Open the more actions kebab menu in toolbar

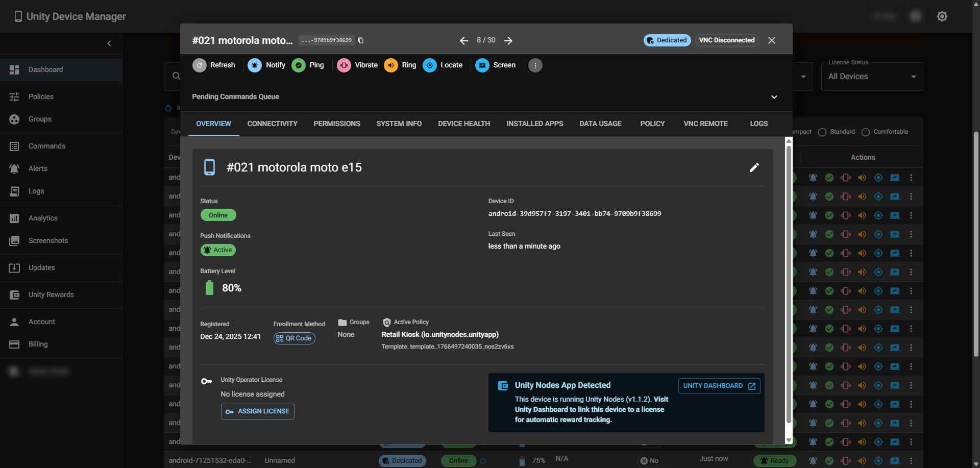(x=535, y=65)
